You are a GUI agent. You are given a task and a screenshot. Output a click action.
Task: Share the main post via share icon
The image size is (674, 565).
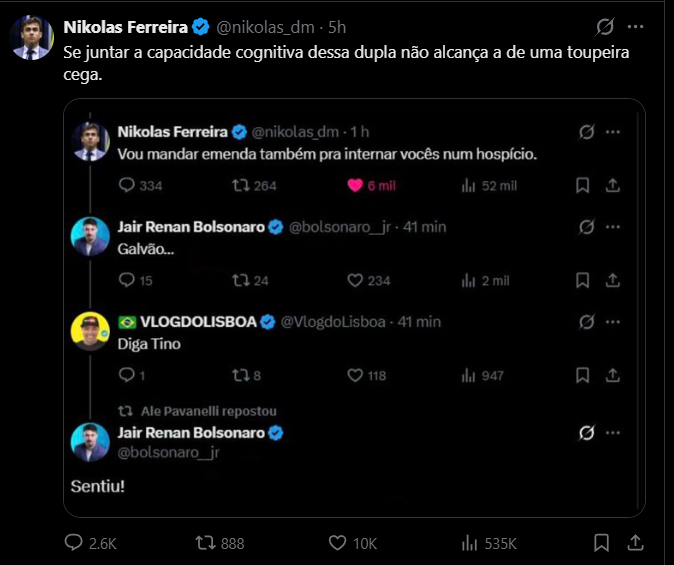634,542
